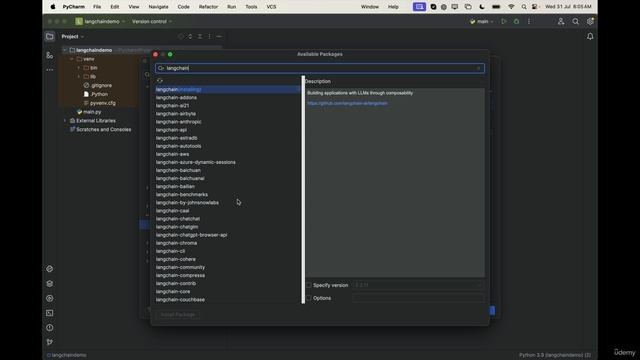The image size is (640, 360).
Task: Open the PyCharm application menu
Action: [x=73, y=7]
